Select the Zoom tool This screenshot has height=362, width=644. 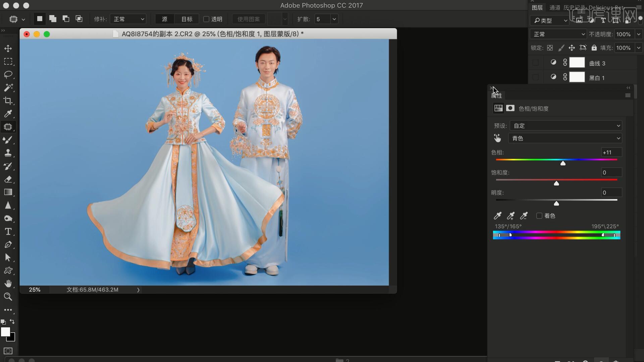tap(8, 297)
